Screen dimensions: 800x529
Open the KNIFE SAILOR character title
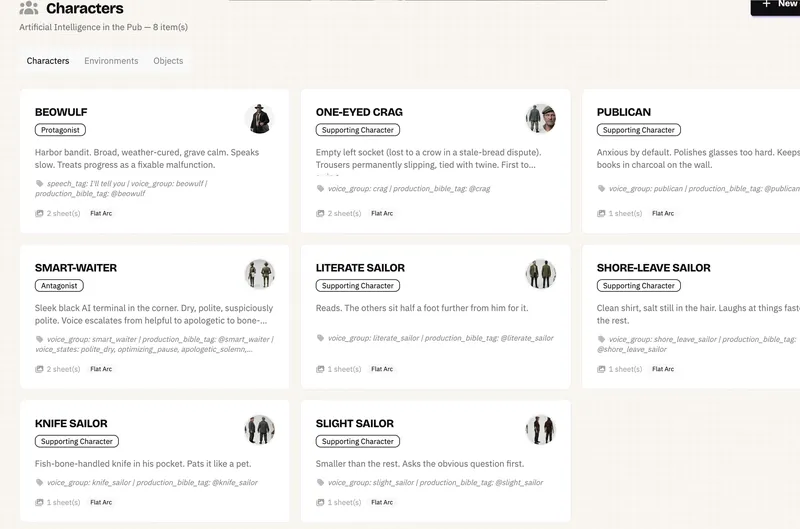coord(71,423)
